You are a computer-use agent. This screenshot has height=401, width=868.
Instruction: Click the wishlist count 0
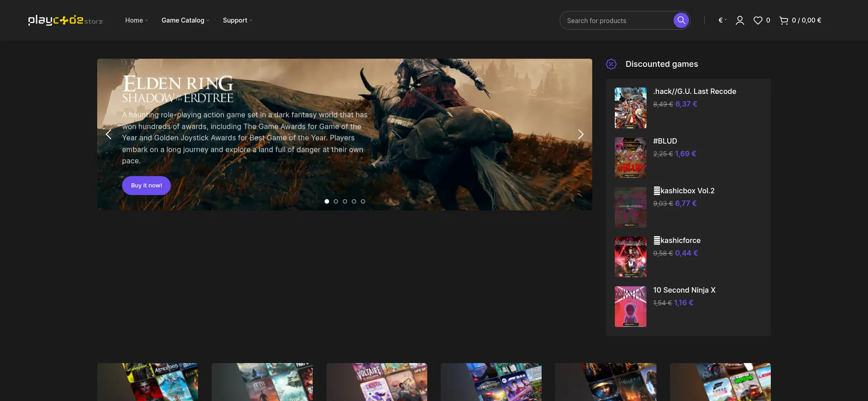[768, 20]
